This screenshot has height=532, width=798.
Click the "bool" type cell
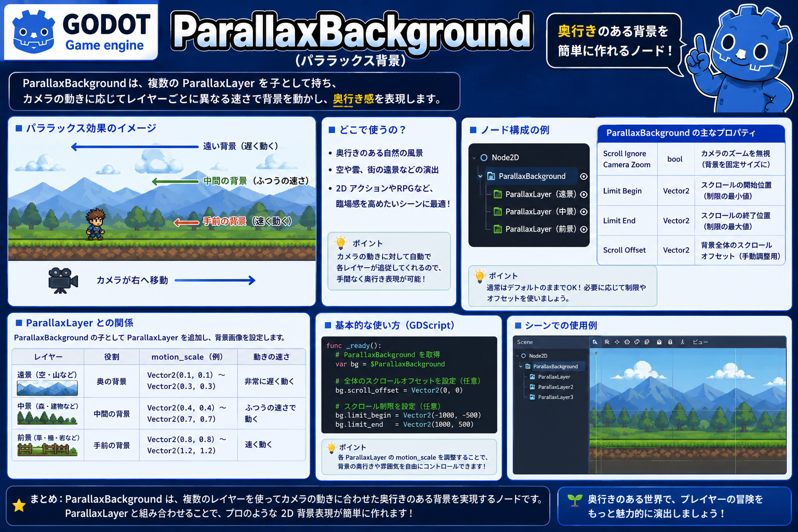click(675, 159)
